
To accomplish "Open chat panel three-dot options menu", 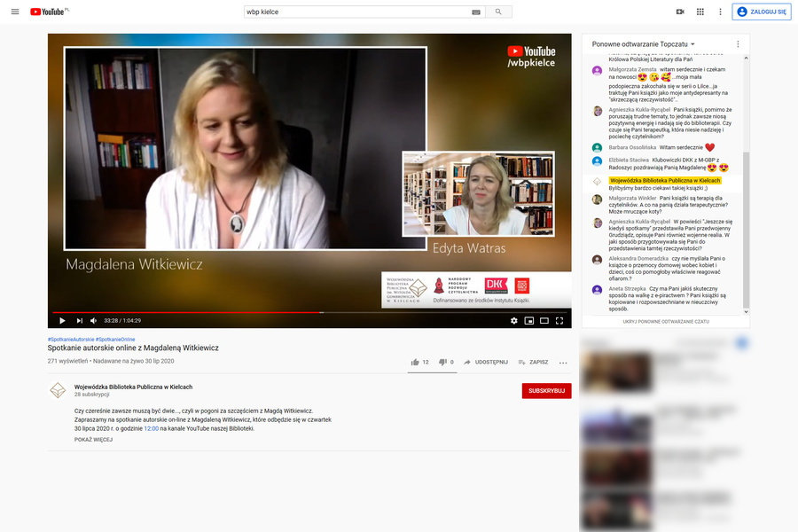I will [738, 43].
